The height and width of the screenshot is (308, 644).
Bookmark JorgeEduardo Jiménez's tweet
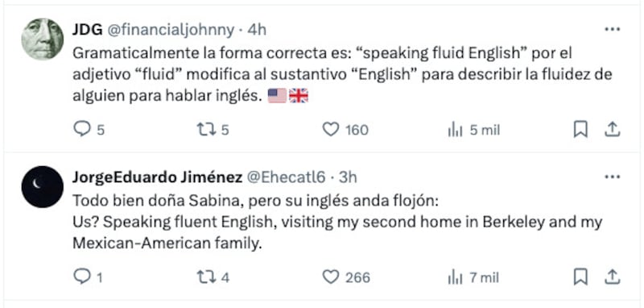click(x=580, y=277)
